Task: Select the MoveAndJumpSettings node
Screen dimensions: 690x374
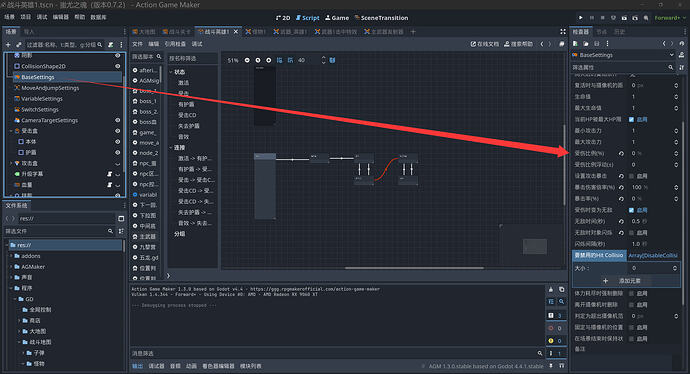Action: tap(50, 88)
